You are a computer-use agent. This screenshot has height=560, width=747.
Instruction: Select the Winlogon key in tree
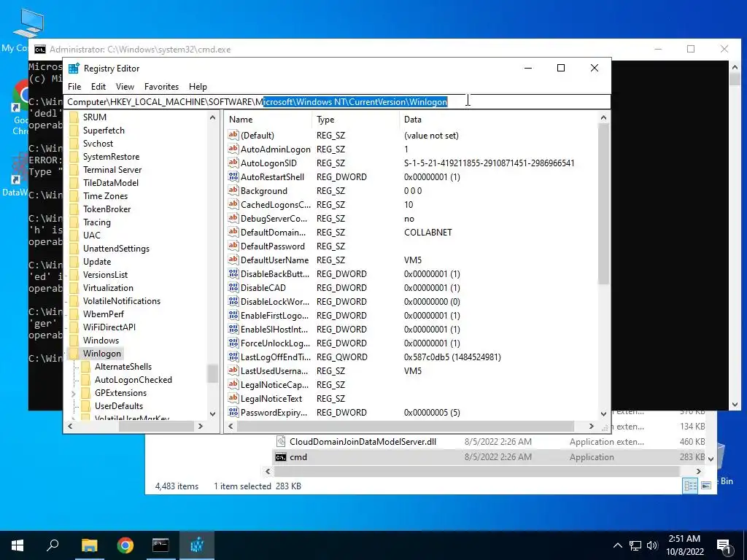click(x=102, y=354)
